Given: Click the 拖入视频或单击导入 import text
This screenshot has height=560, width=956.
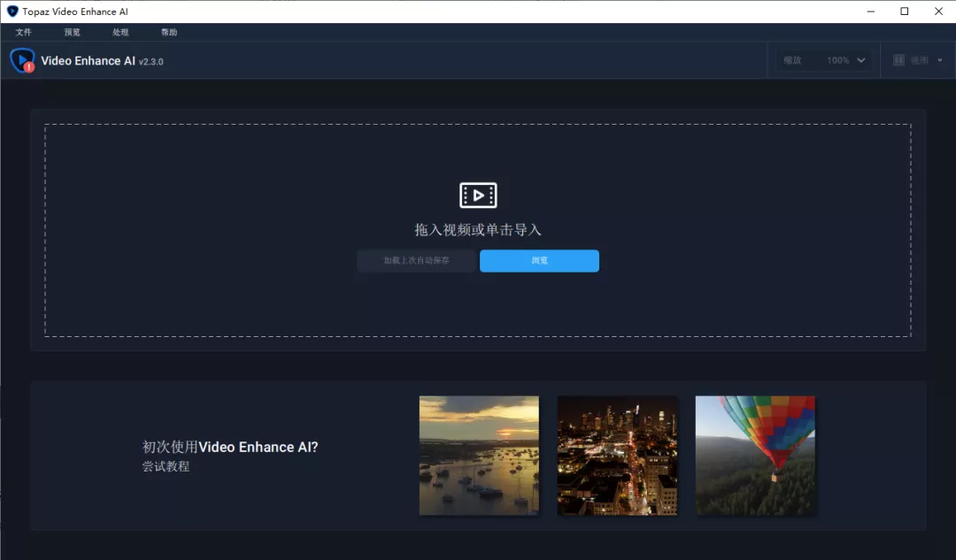Looking at the screenshot, I should tap(478, 230).
